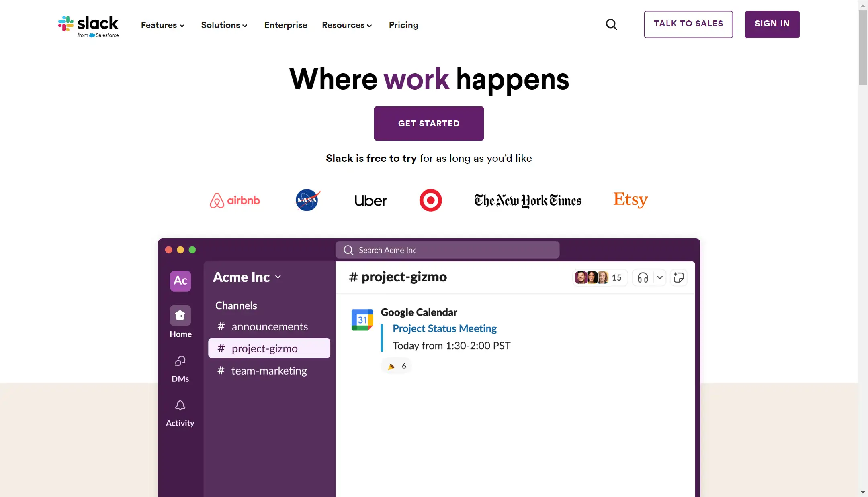
Task: Open the canvas icon in channel header
Action: (678, 277)
